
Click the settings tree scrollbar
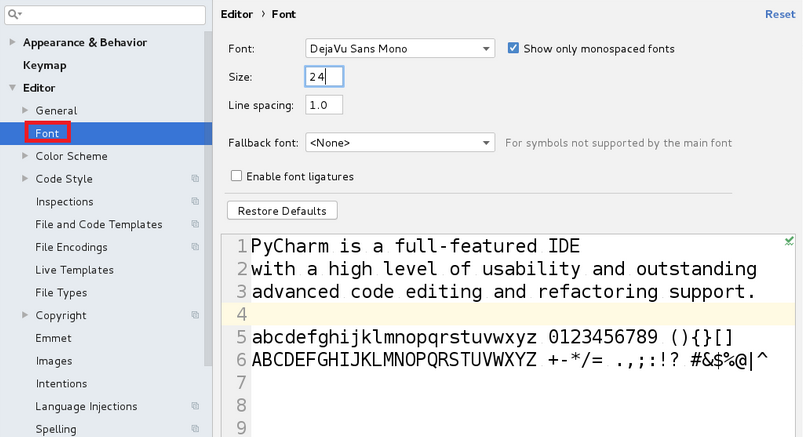pos(208,197)
